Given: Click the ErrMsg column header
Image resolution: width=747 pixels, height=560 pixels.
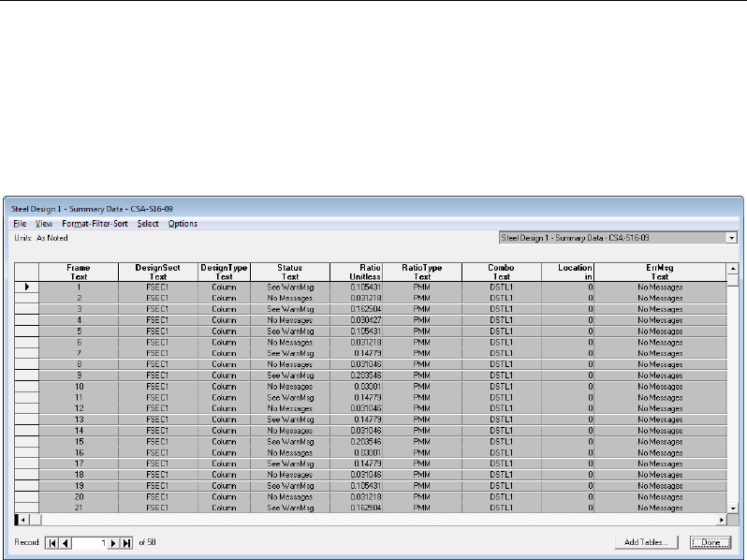Looking at the screenshot, I should point(660,273).
